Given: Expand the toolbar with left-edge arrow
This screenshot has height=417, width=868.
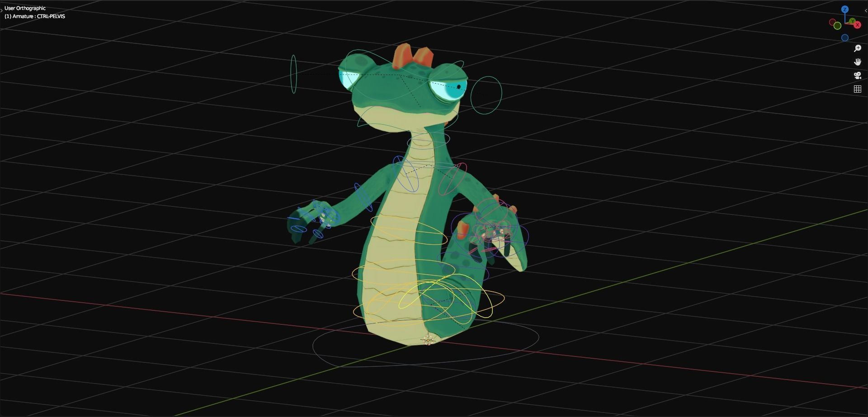Looking at the screenshot, I should coord(2,10).
